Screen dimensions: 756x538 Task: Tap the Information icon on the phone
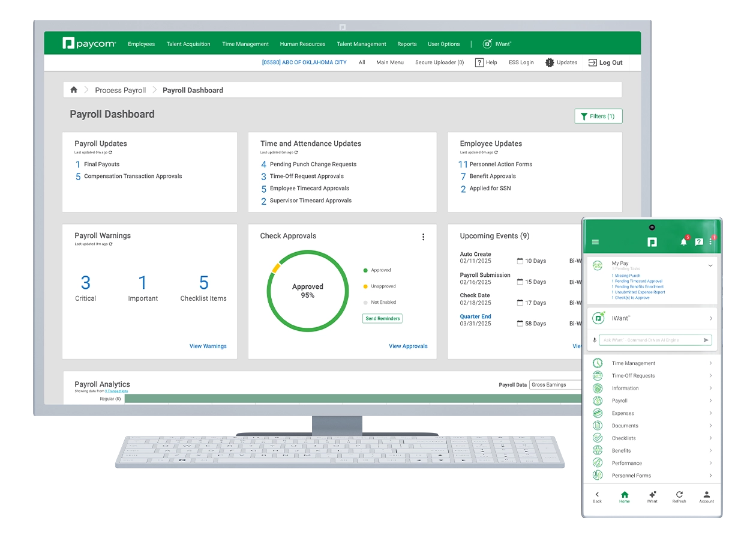click(x=598, y=388)
